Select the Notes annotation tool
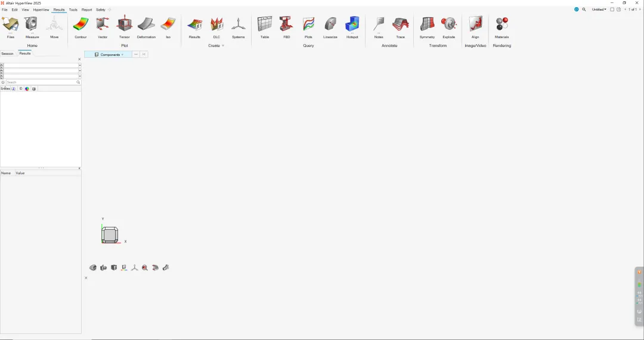Image resolution: width=644 pixels, height=340 pixels. tap(379, 24)
